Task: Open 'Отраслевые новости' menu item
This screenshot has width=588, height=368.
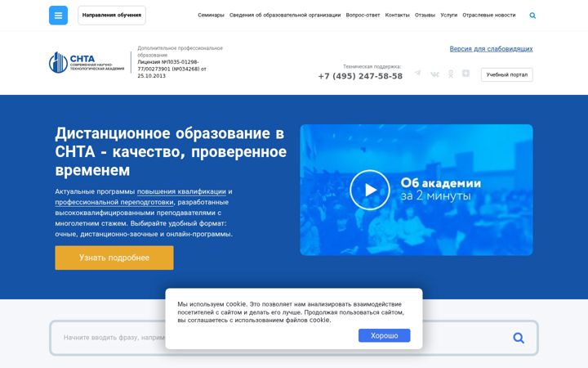Action: click(489, 16)
